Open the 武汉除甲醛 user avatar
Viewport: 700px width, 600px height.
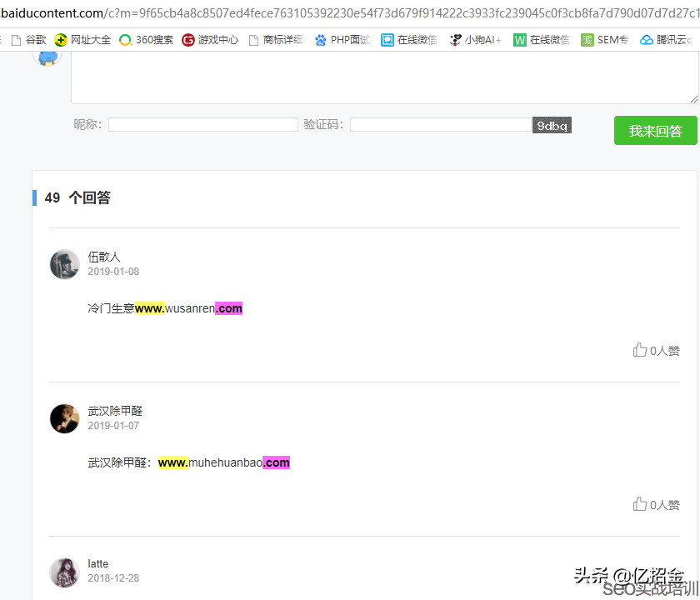(x=64, y=418)
